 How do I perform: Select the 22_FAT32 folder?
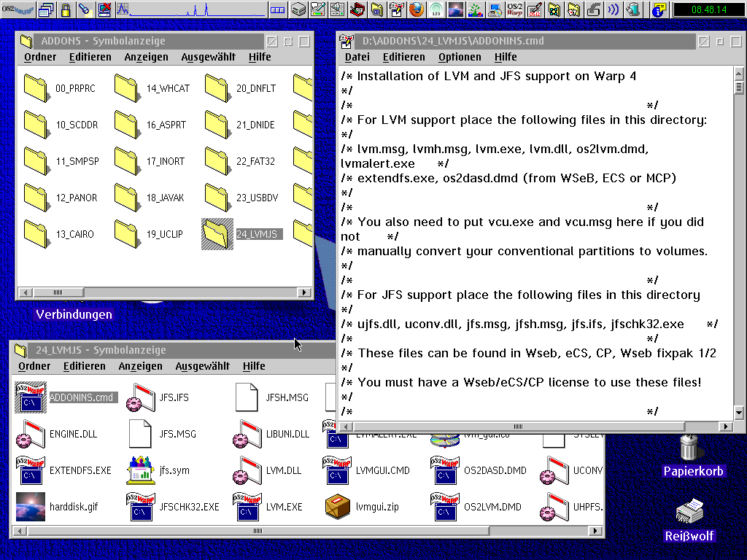click(217, 161)
